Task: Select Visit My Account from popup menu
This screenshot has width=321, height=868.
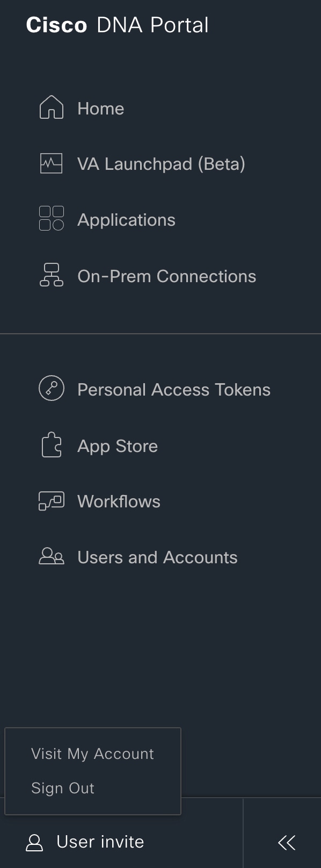Action: point(92,754)
